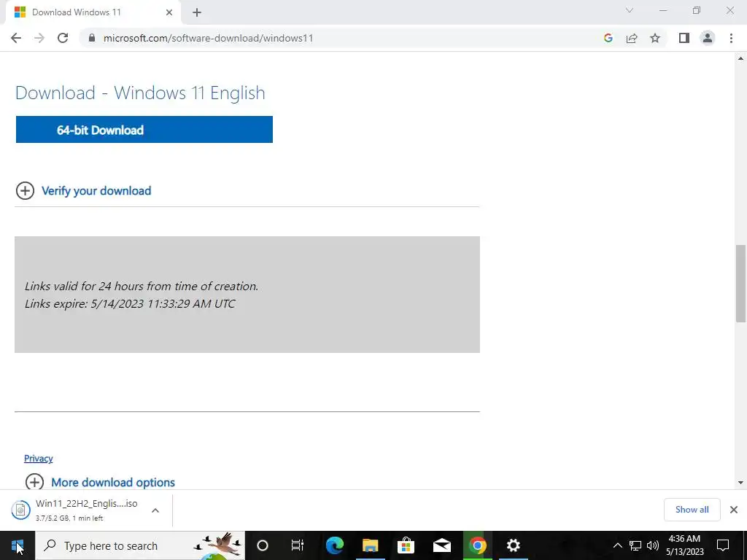Click the 'Links expire' text line
Image resolution: width=747 pixels, height=560 pixels.
point(130,304)
